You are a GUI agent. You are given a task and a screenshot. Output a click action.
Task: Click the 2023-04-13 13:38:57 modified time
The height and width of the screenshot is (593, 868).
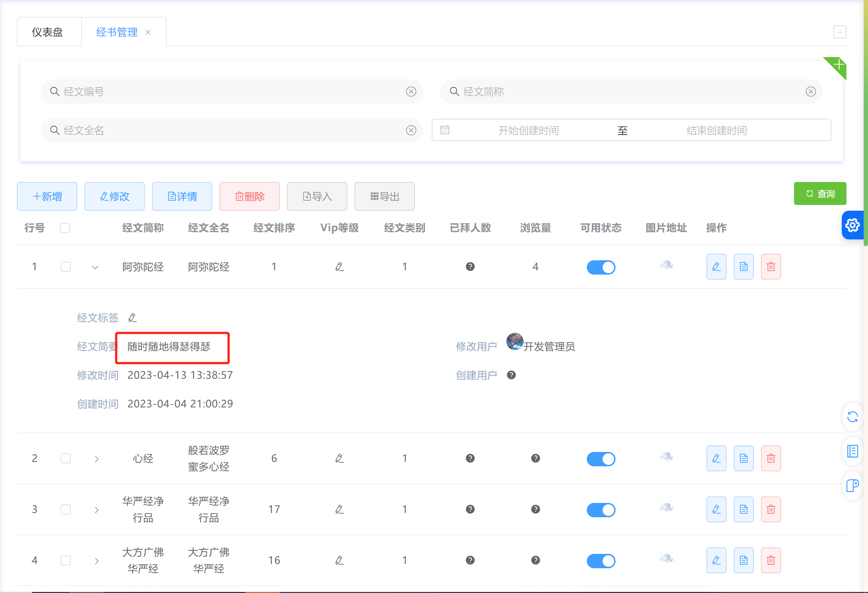coord(180,375)
